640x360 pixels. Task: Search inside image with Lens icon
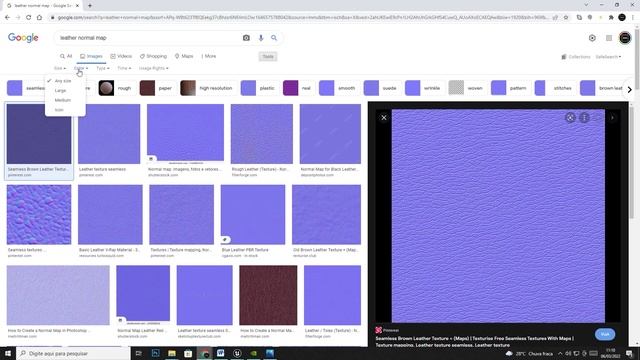570,118
